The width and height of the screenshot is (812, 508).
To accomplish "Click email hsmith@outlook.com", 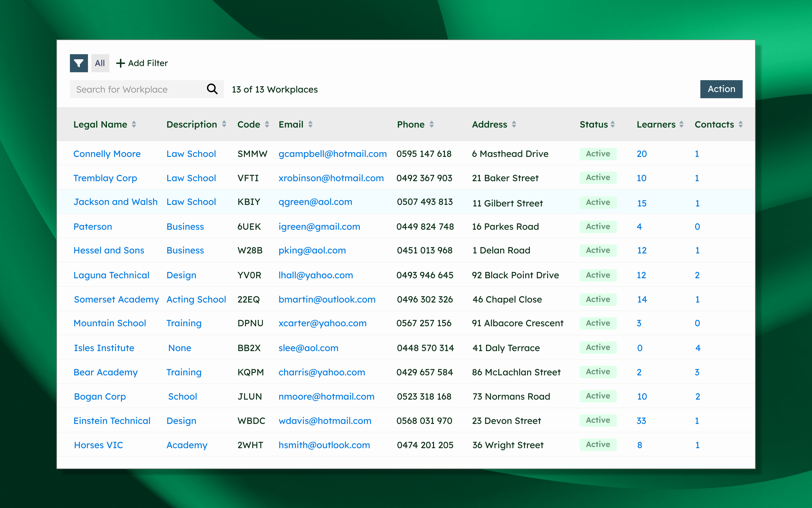I will pos(324,445).
